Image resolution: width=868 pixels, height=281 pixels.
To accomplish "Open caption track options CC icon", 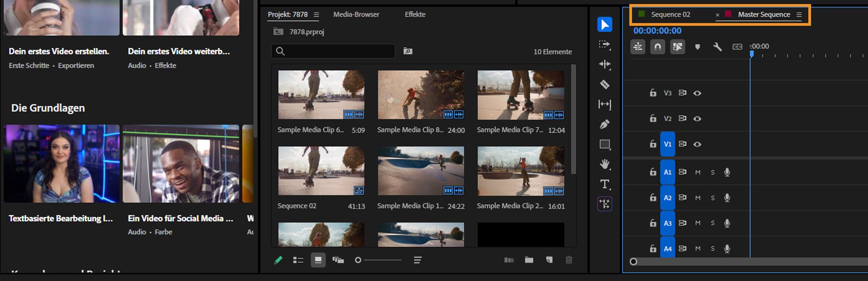I will point(737,47).
